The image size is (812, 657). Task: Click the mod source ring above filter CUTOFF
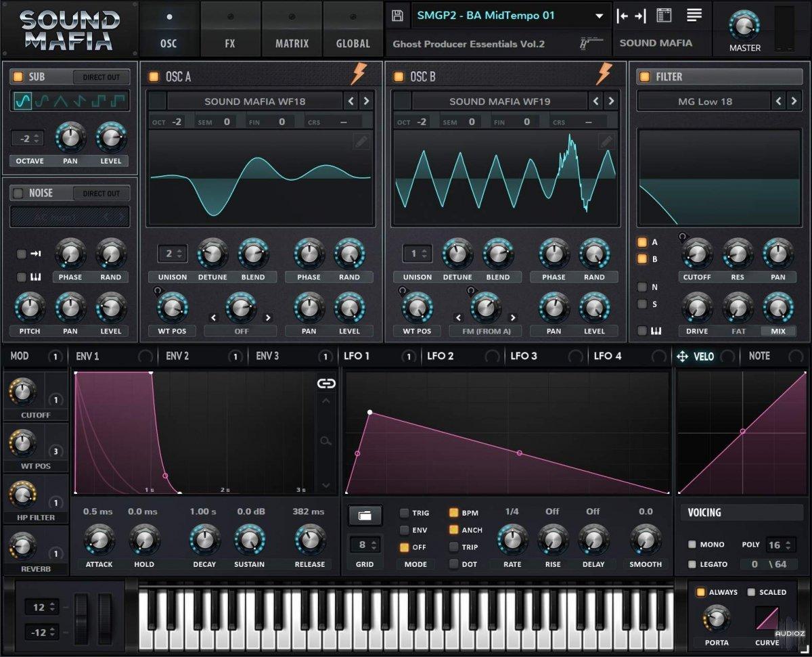pos(682,237)
